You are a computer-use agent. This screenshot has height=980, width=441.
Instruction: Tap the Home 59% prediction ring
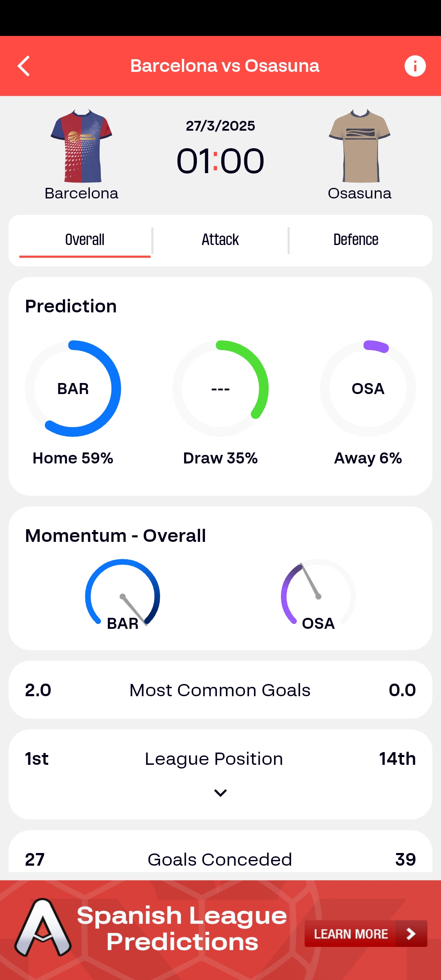pyautogui.click(x=73, y=388)
